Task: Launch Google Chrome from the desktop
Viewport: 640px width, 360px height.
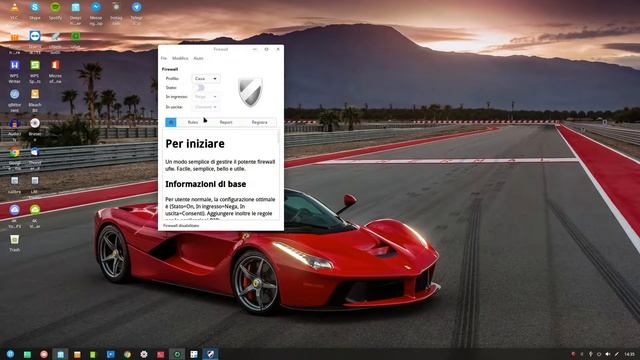Action: [14, 152]
